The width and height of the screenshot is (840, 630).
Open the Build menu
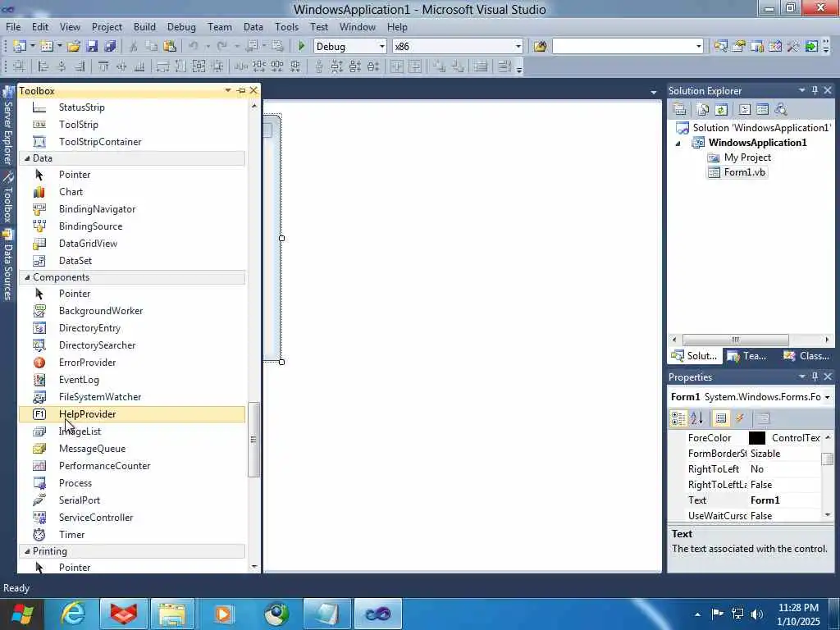[x=144, y=27]
